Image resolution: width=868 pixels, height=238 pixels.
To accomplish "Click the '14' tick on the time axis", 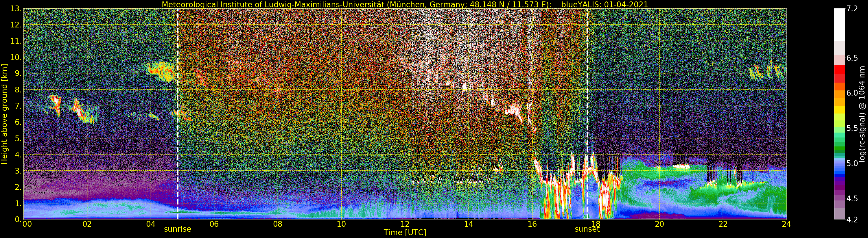I will click(468, 224).
